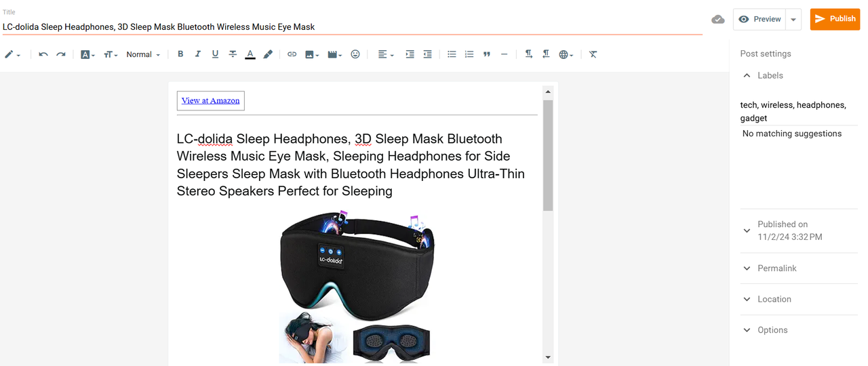This screenshot has height=366, width=868.
Task: Toggle numbered list
Action: (469, 54)
